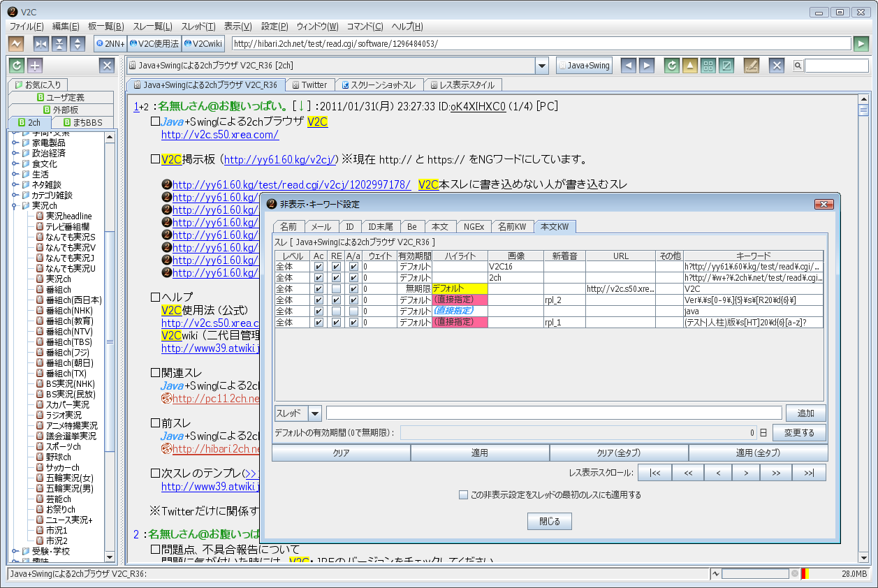Click the green thread reload icon
This screenshot has width=878, height=588.
pyautogui.click(x=671, y=66)
